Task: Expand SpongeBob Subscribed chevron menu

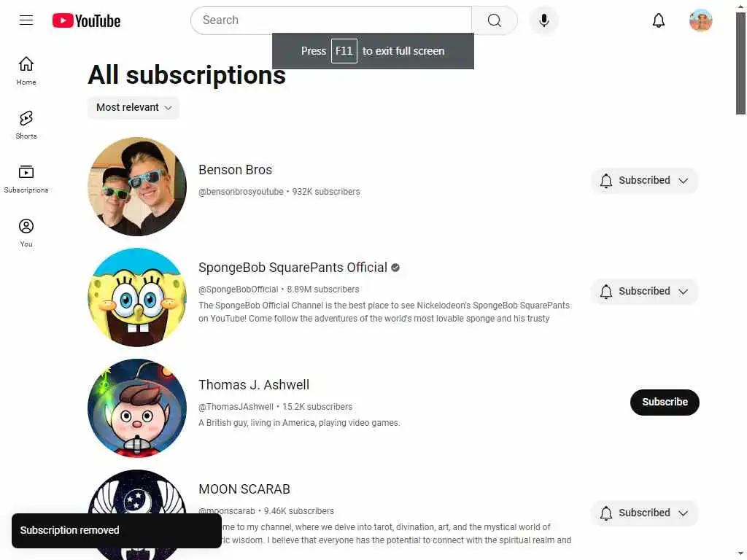Action: click(683, 292)
